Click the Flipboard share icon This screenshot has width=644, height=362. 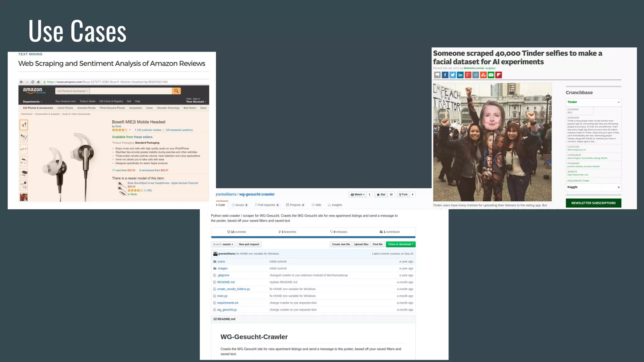pyautogui.click(x=499, y=75)
